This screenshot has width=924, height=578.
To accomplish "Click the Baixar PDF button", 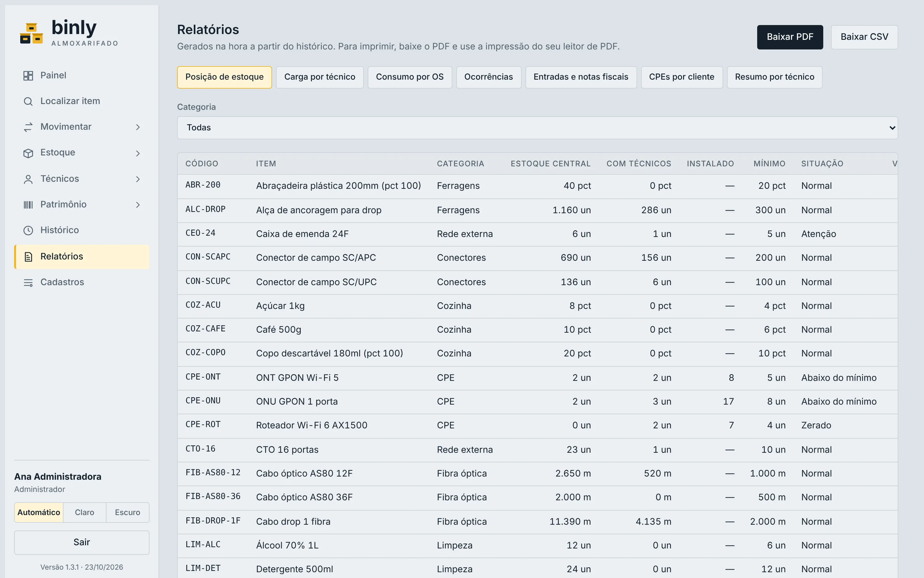I will pyautogui.click(x=790, y=37).
